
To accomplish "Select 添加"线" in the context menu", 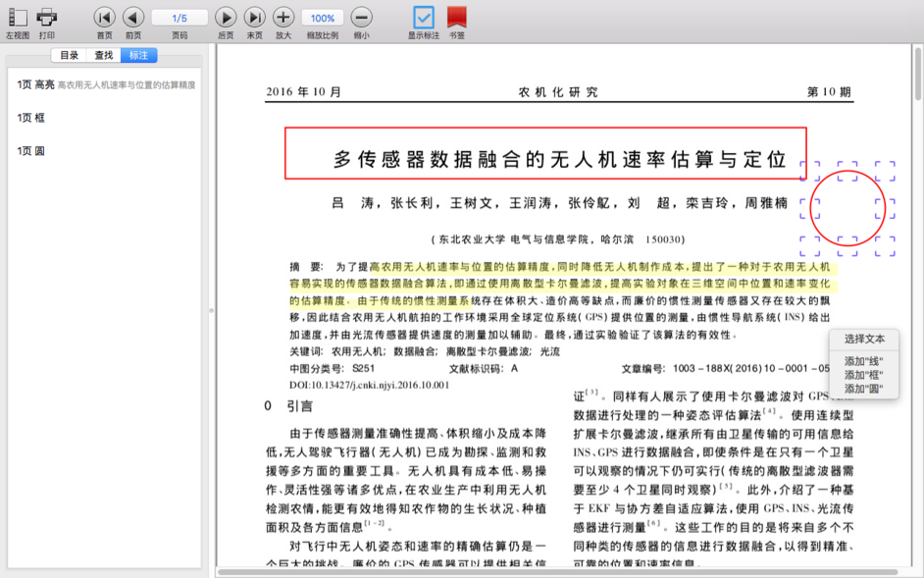I will 862,358.
